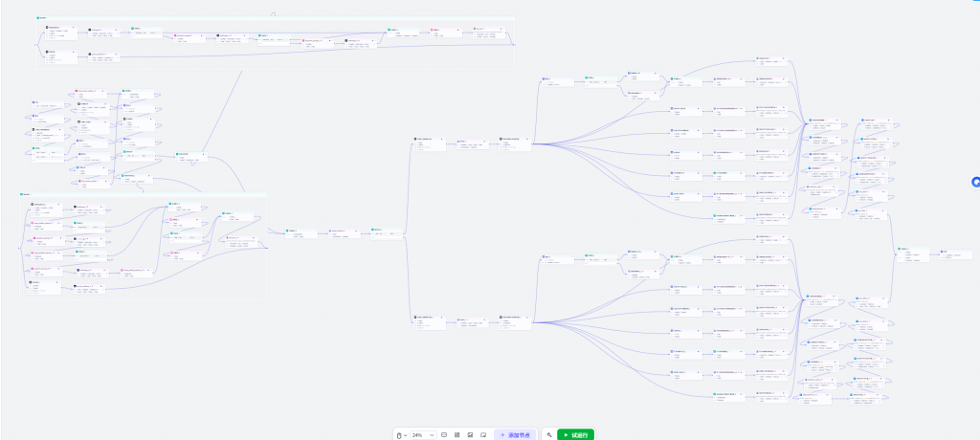Click the 24% zoom percentage text
This screenshot has width=980, height=440.
coord(417,435)
